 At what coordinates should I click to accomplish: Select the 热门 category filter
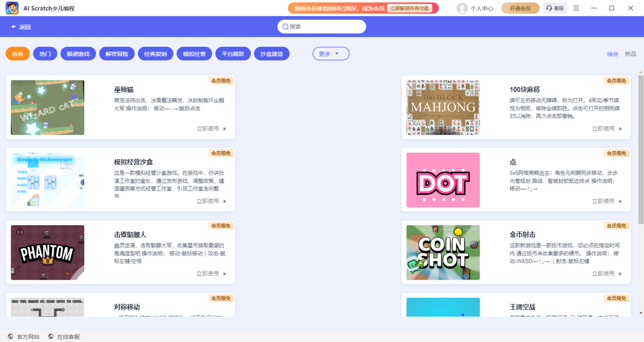click(45, 54)
